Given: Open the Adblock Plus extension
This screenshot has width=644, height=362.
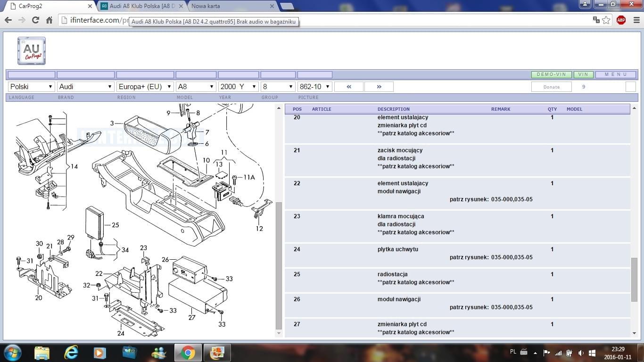Looking at the screenshot, I should point(621,20).
